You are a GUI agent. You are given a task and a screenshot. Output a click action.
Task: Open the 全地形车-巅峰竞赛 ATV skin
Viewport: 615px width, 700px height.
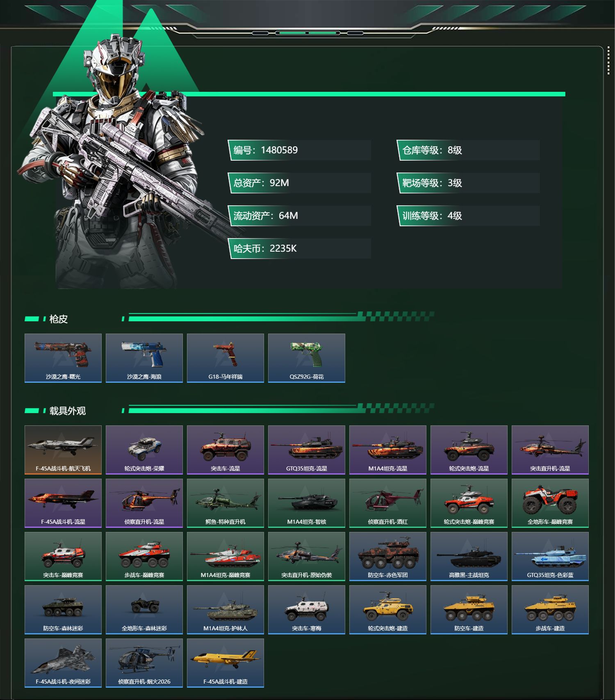(550, 503)
